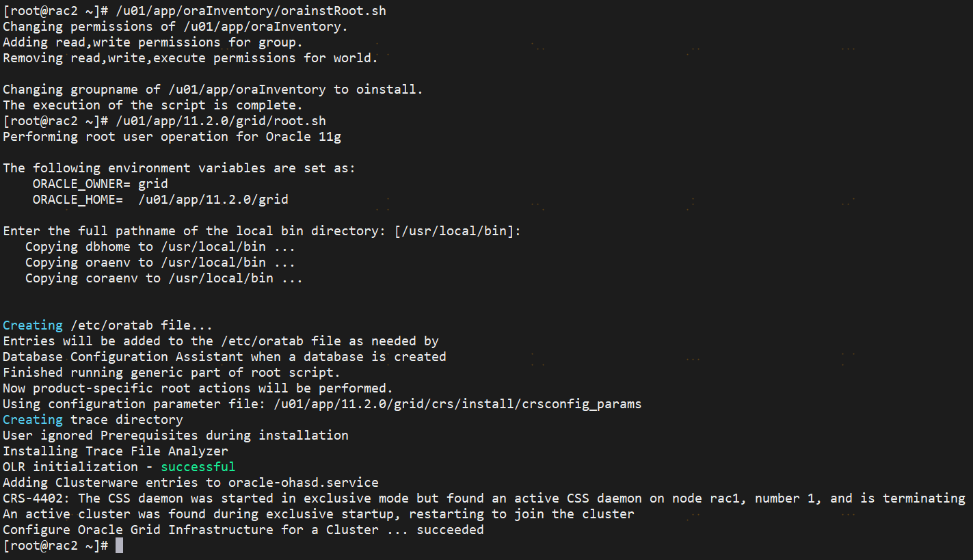The width and height of the screenshot is (973, 560).
Task: Click the /u01/app/11.2.0/grid/root.sh command
Action: (x=221, y=121)
